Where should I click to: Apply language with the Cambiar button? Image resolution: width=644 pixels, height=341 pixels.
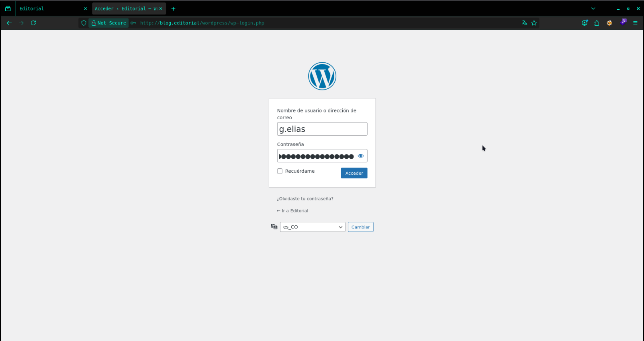coord(360,227)
